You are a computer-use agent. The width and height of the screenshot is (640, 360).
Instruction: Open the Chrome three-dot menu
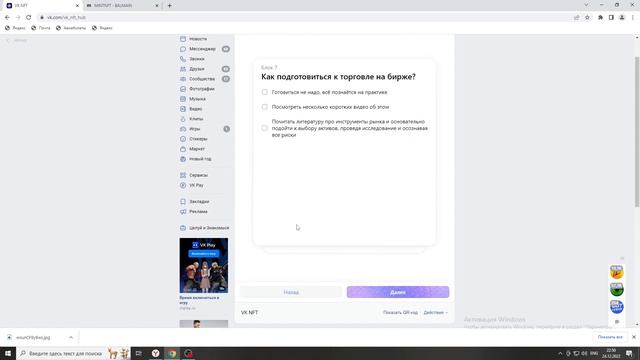(633, 18)
